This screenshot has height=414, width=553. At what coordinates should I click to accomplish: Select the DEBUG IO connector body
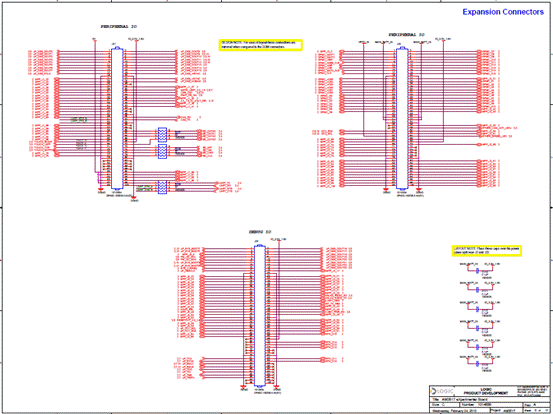[x=260, y=316]
